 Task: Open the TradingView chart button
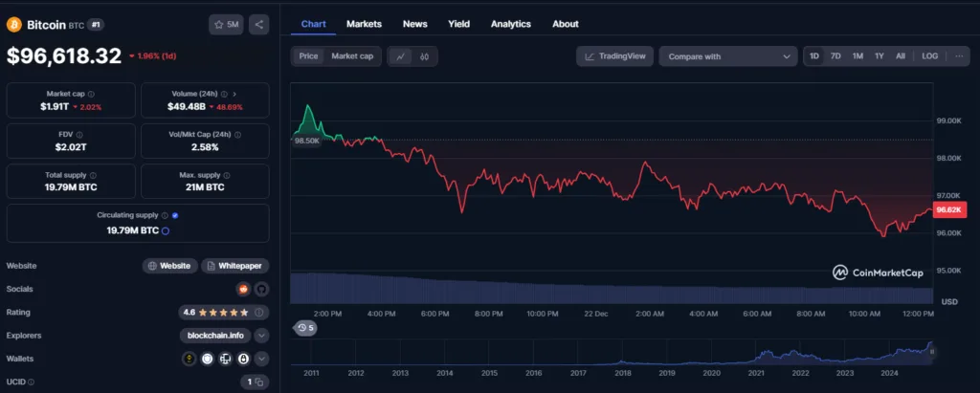point(615,56)
